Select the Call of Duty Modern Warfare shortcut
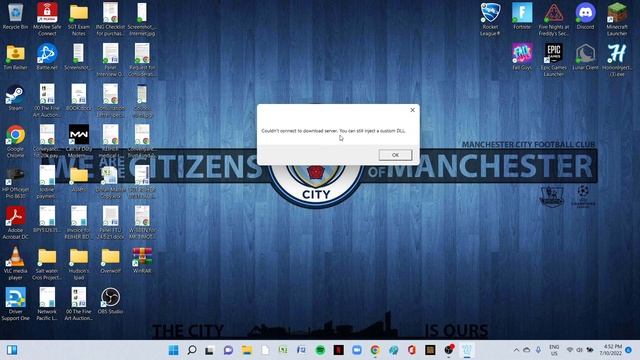Screen dimensions: 640x360 pos(79,141)
